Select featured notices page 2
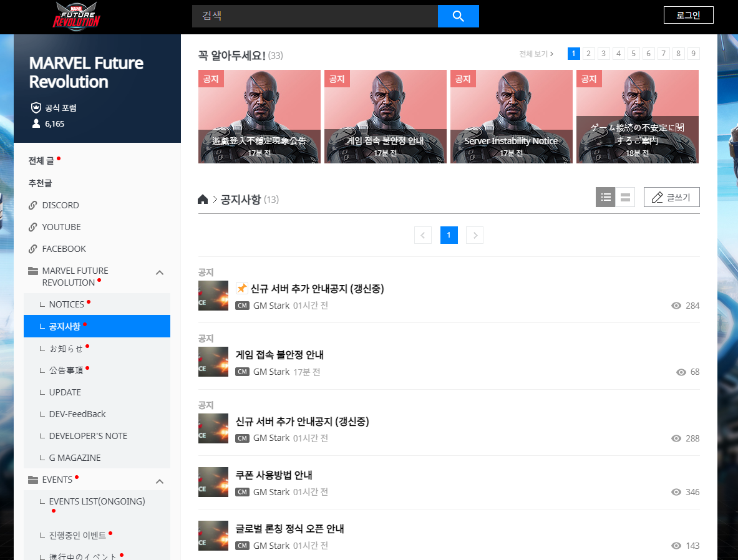This screenshot has width=738, height=560. tap(588, 54)
